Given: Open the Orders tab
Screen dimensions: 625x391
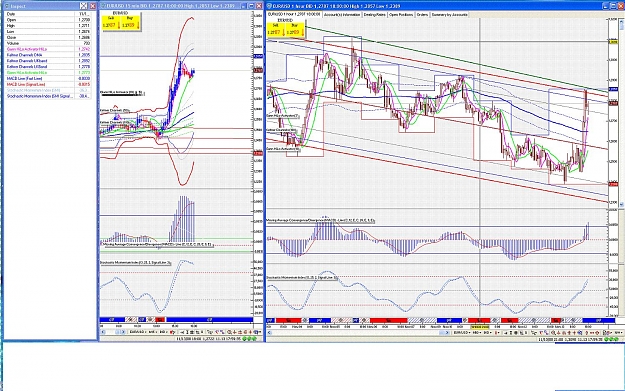Looking at the screenshot, I should coord(422,14).
